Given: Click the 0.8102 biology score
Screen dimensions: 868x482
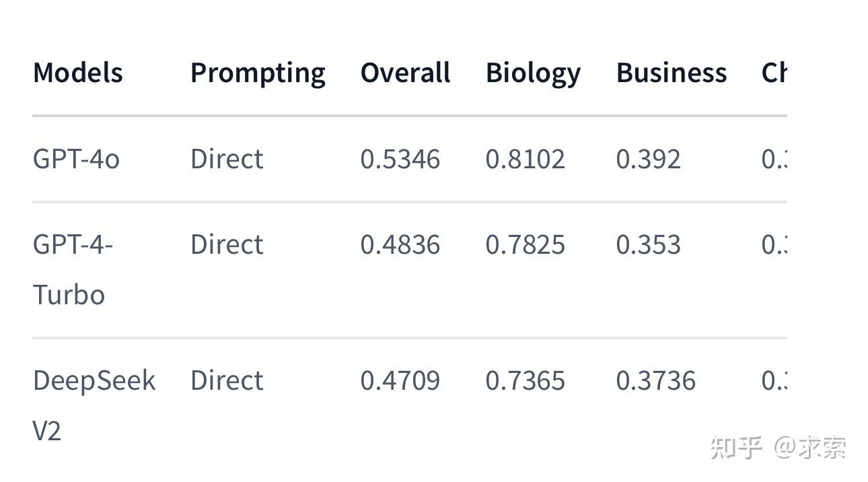Looking at the screenshot, I should [x=525, y=160].
